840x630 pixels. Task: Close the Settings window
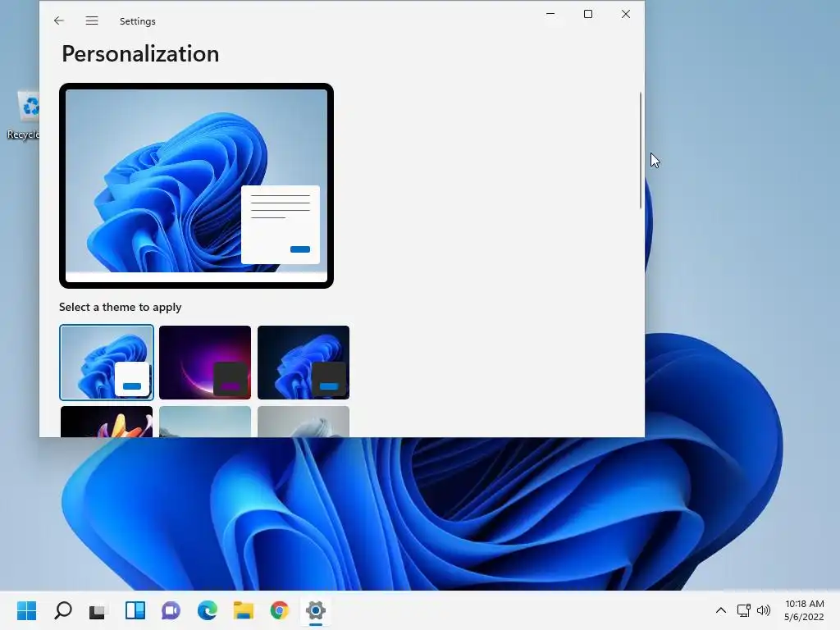point(626,14)
